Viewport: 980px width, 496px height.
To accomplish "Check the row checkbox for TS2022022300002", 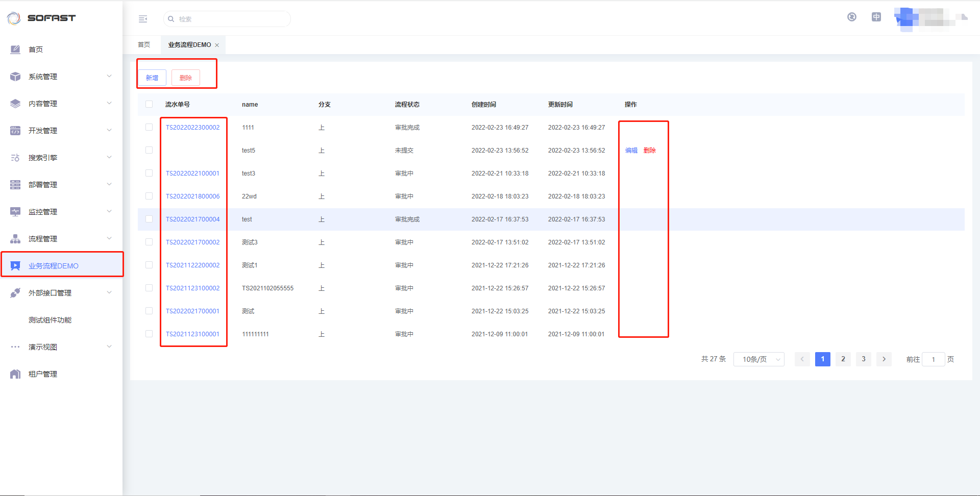I will point(149,127).
